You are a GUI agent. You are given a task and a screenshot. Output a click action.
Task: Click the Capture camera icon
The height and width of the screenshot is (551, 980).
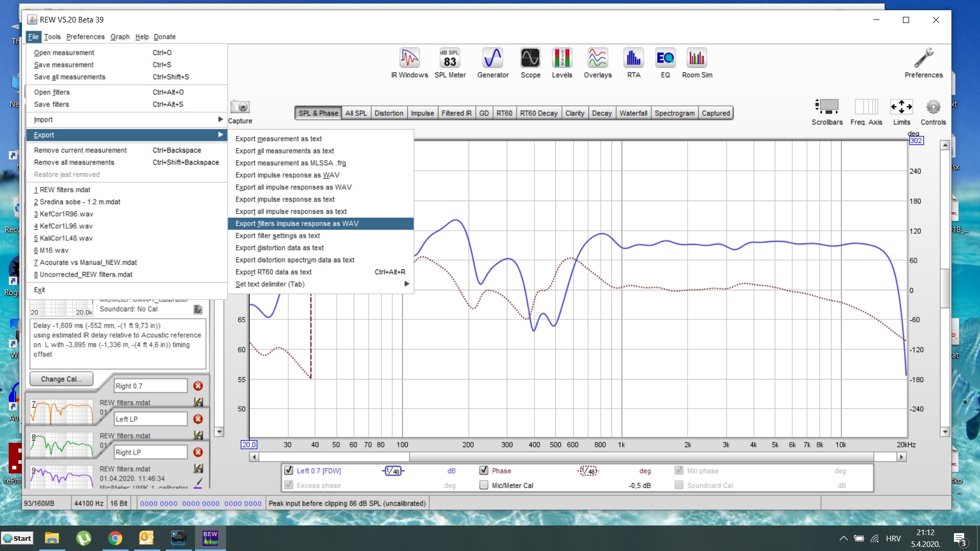click(240, 107)
